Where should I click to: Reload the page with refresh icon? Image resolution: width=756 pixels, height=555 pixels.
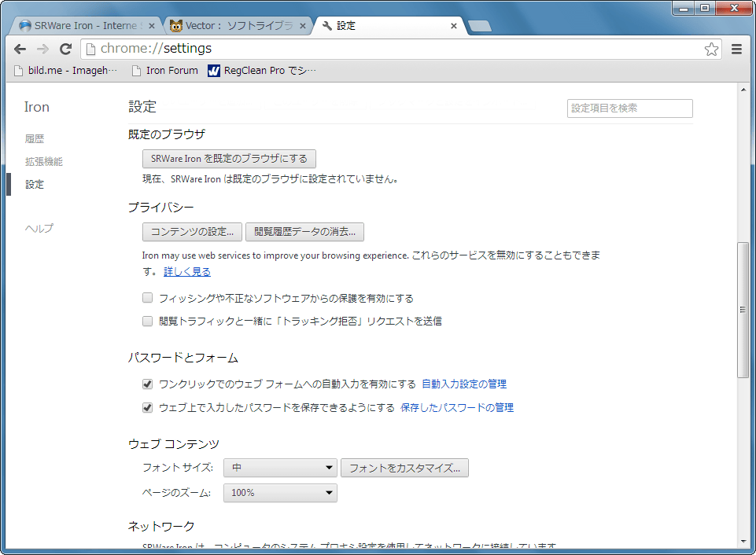point(65,49)
